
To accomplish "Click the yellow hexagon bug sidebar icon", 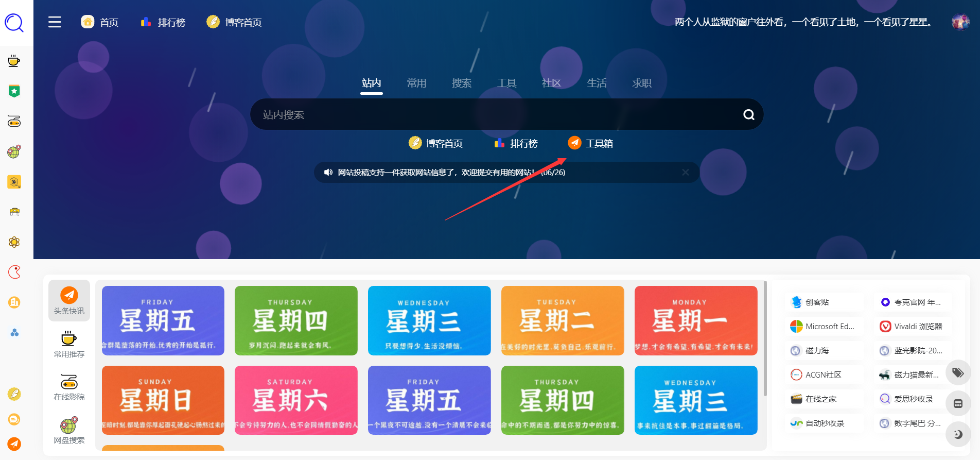I will pos(14,182).
